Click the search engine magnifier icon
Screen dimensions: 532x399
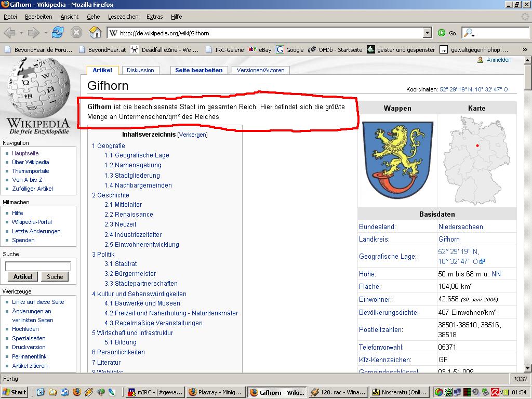coord(469,33)
